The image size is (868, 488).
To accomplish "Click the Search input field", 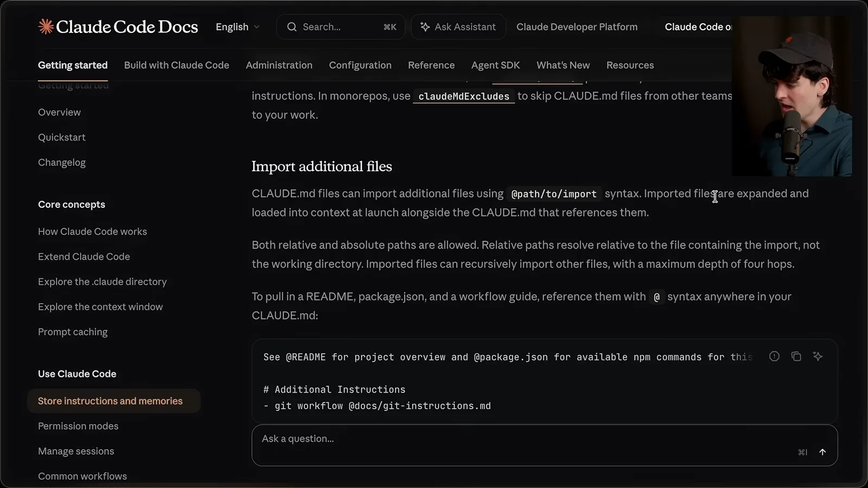I will click(341, 27).
